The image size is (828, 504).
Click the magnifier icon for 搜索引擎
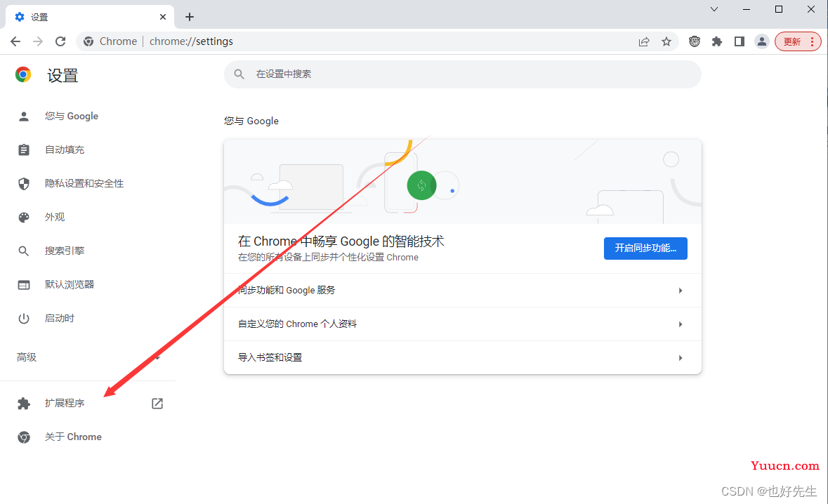24,251
